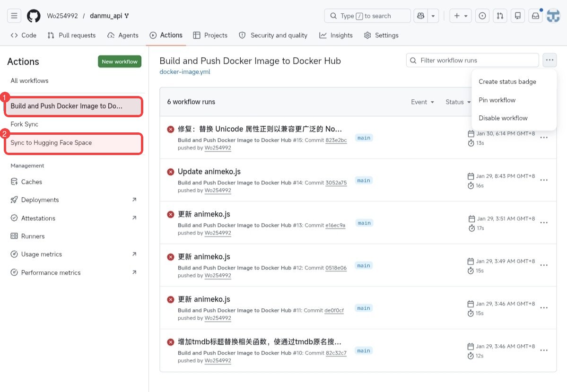Image resolution: width=567 pixels, height=392 pixels.
Task: Open commit 0518e06 link
Action: pyautogui.click(x=336, y=268)
